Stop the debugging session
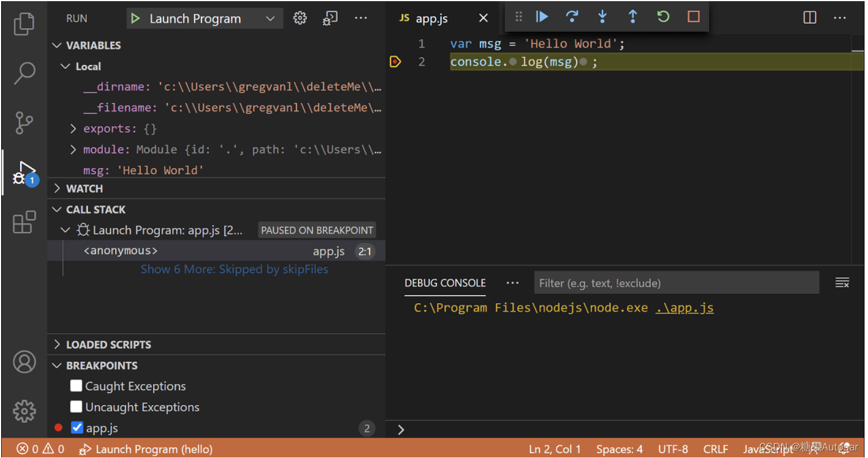868x458 pixels. (x=694, y=17)
